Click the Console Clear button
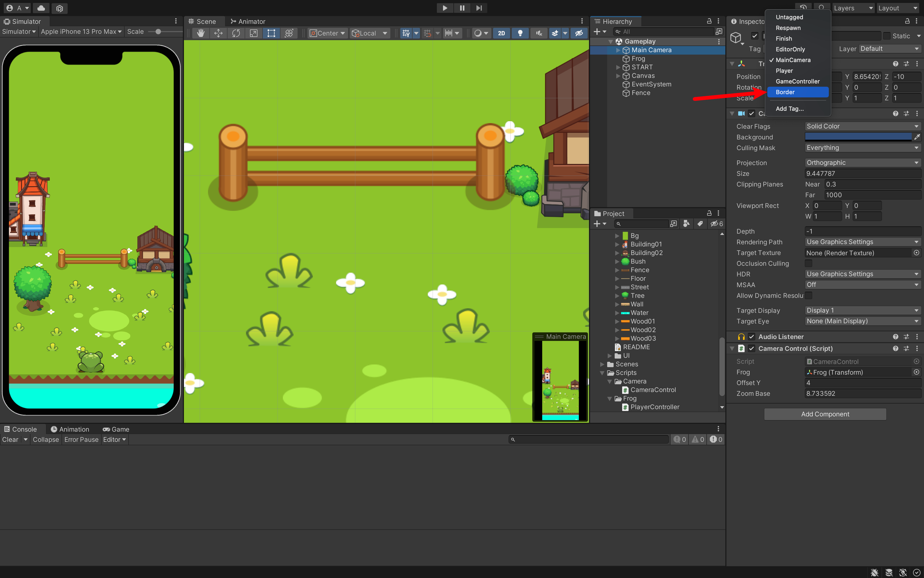 10,440
